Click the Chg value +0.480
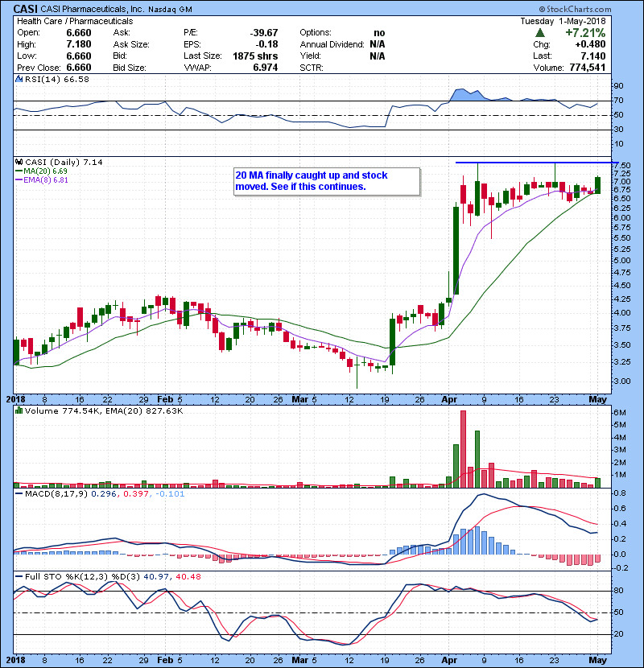644x668 pixels. 590,44
